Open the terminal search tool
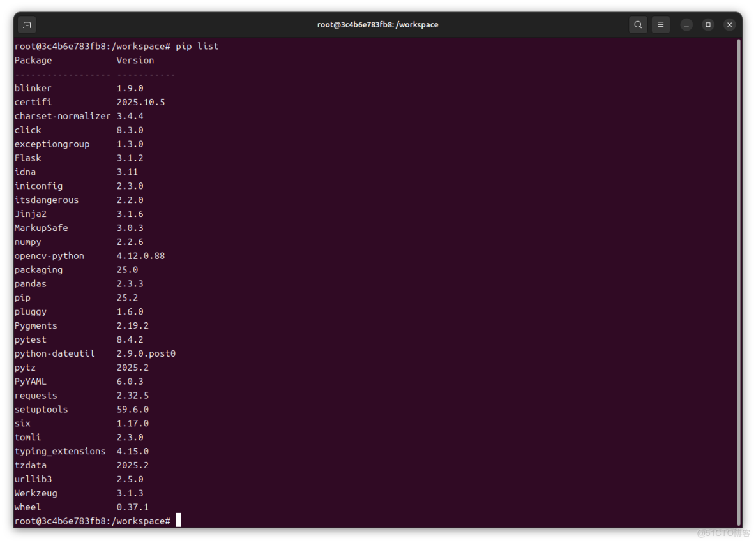 pyautogui.click(x=638, y=24)
